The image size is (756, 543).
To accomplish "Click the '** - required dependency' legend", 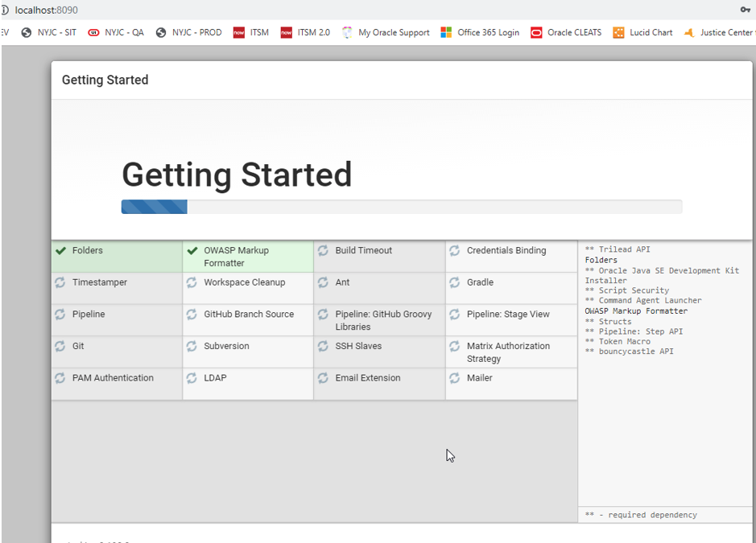I will (x=641, y=515).
